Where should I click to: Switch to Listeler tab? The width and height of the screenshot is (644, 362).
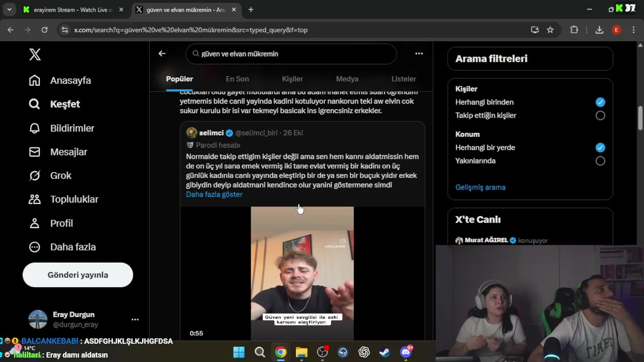coord(404,79)
